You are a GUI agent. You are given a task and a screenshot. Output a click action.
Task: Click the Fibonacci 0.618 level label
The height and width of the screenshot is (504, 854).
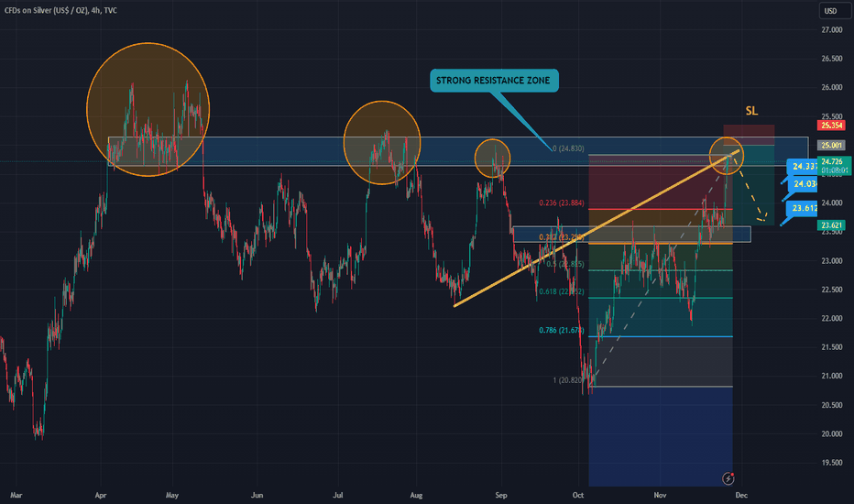[562, 292]
